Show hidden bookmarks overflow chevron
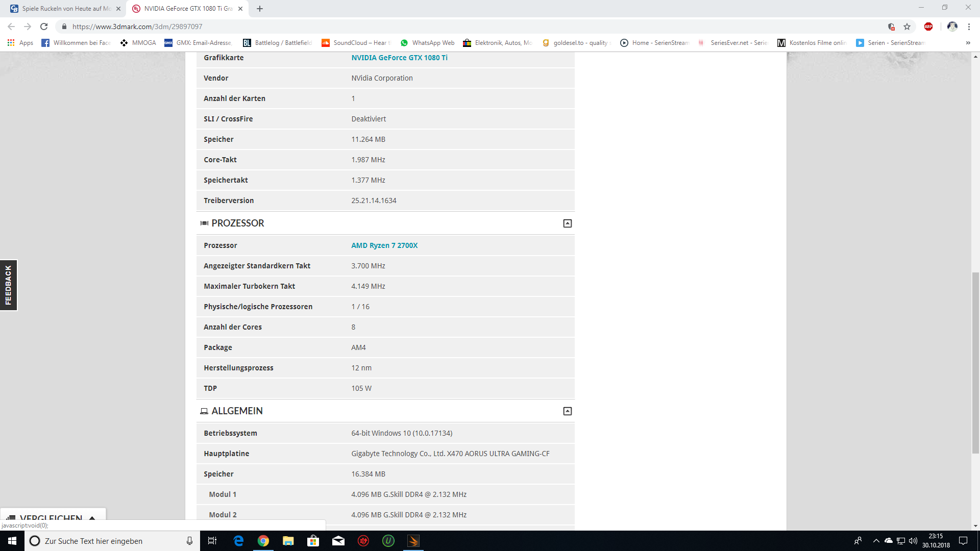The height and width of the screenshot is (551, 980). [968, 43]
